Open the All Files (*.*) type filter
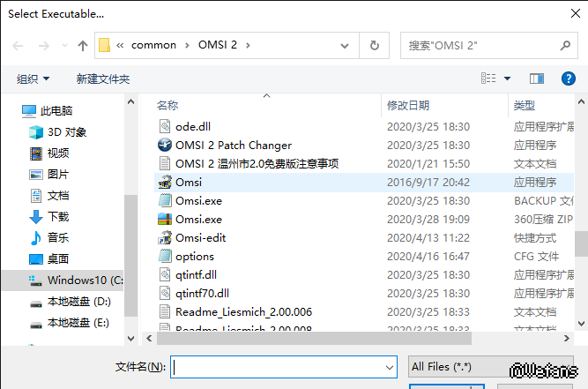Image resolution: width=588 pixels, height=389 pixels. pyautogui.click(x=490, y=366)
